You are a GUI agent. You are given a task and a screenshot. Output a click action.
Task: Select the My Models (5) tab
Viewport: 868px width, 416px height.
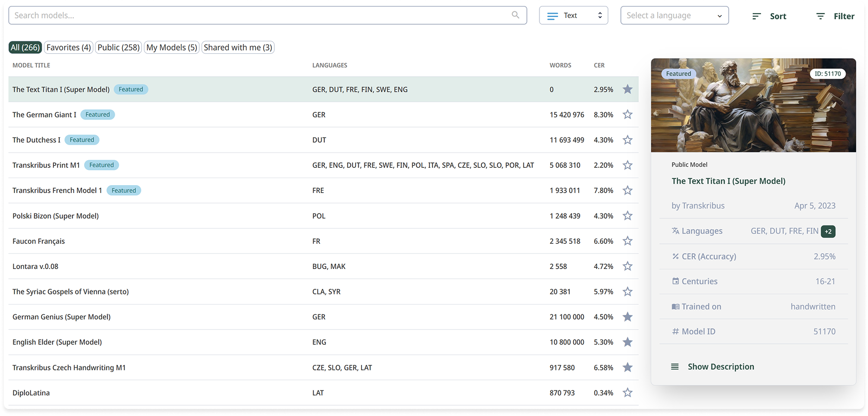pos(172,48)
